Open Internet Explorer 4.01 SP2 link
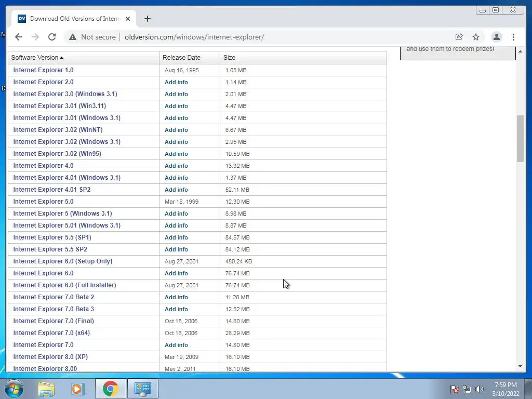The height and width of the screenshot is (399, 532). [52, 189]
